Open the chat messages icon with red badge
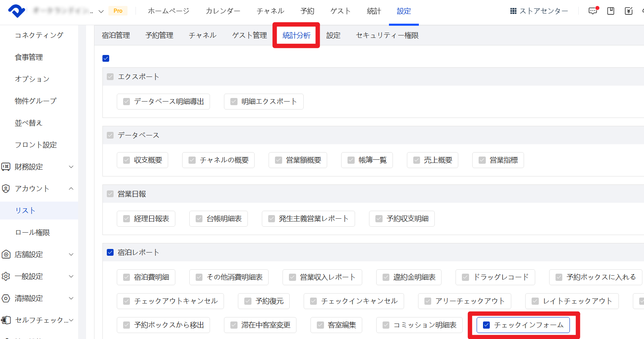This screenshot has width=644, height=339. coord(593,11)
